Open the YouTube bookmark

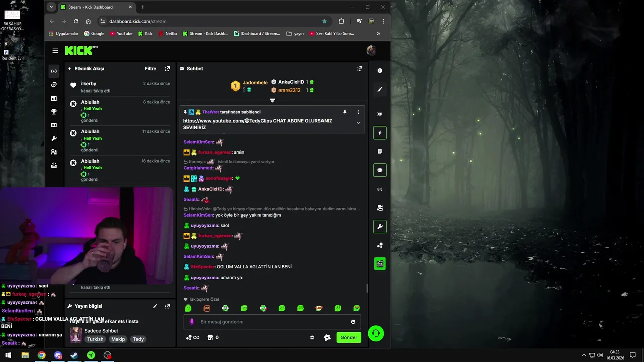coord(120,34)
